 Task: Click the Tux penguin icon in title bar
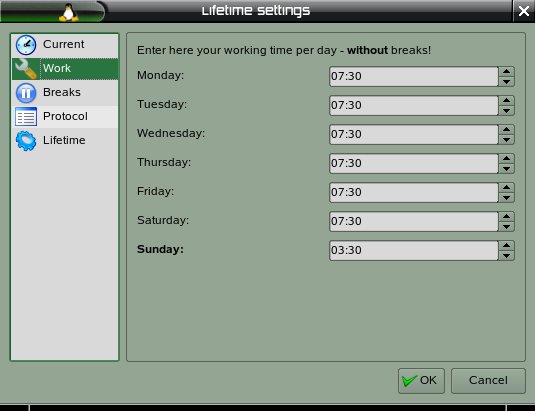pos(69,12)
